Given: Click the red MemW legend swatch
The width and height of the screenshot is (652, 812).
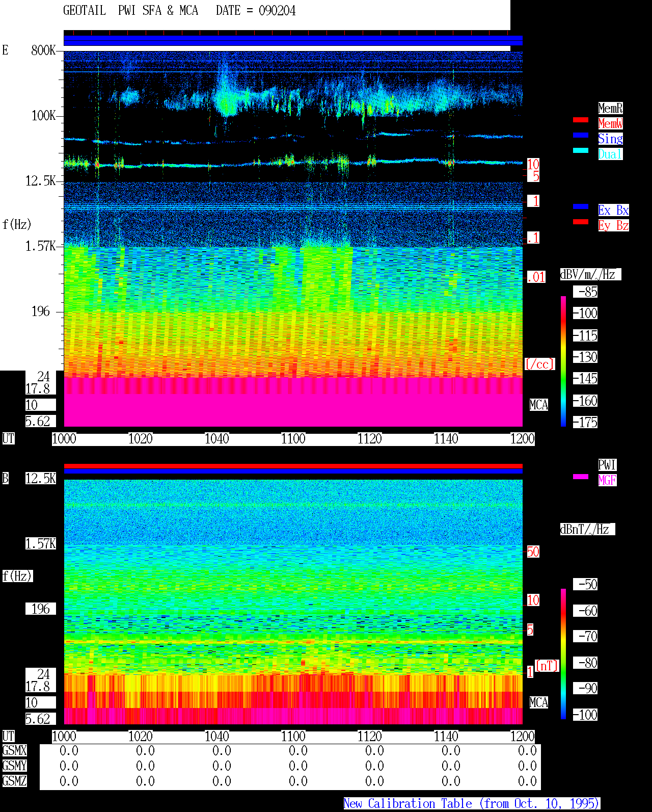Looking at the screenshot, I should pos(581,120).
